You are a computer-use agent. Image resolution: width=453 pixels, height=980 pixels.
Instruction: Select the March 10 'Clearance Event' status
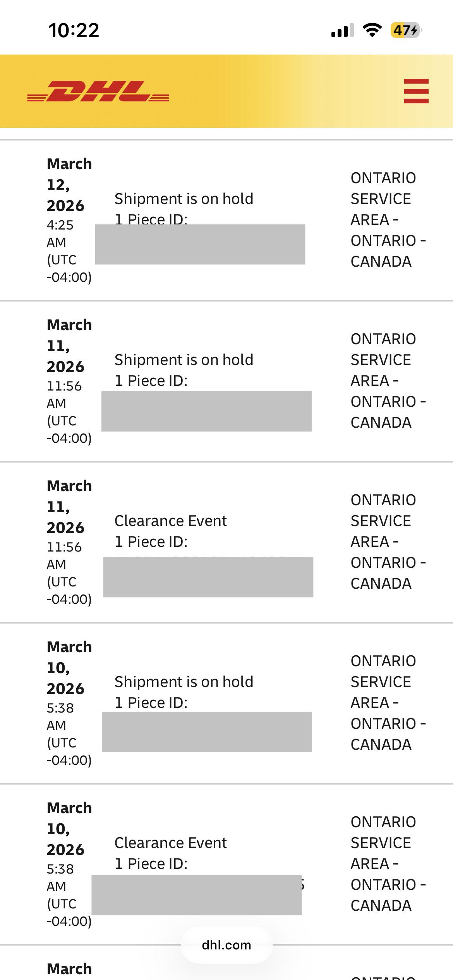pos(170,843)
